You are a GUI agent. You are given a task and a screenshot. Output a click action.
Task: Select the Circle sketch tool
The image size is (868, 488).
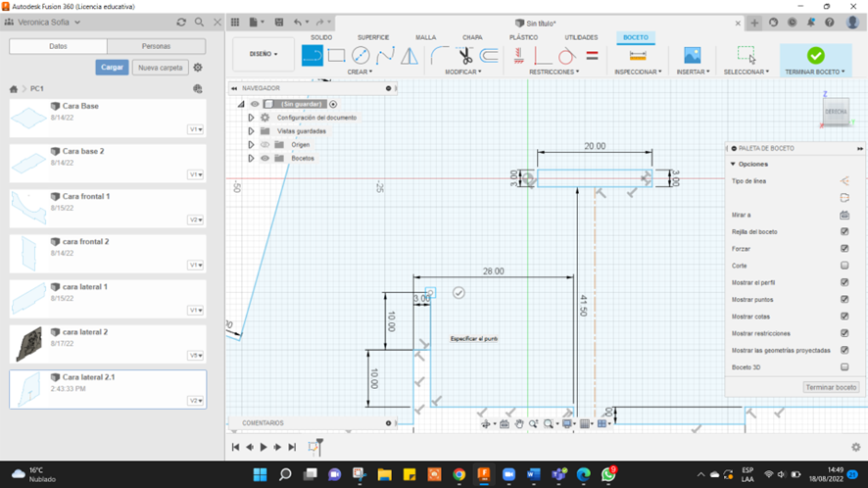tap(361, 56)
